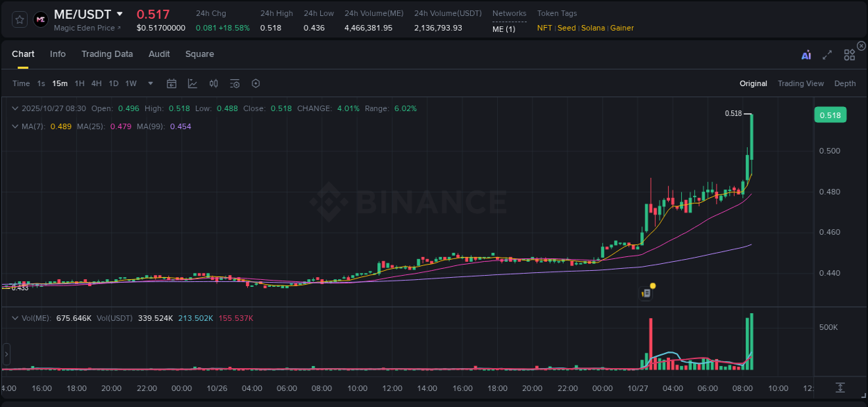This screenshot has width=868, height=407.
Task: Open the date picker calendar icon
Action: [172, 83]
